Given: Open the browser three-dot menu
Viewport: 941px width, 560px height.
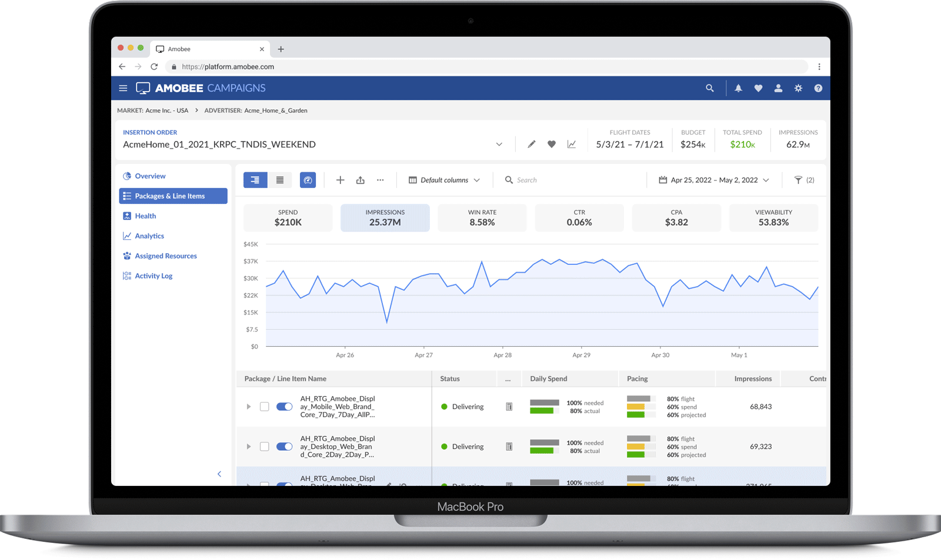Looking at the screenshot, I should coord(819,66).
